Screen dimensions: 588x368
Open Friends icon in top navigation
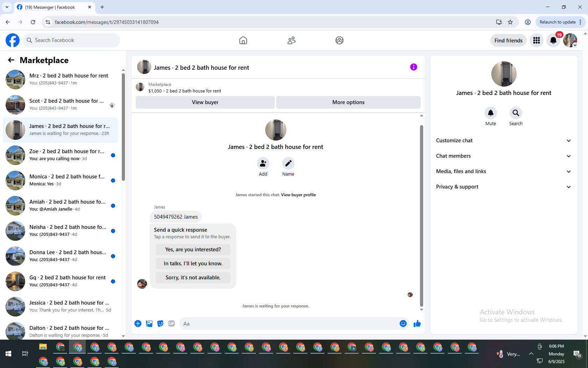[292, 40]
